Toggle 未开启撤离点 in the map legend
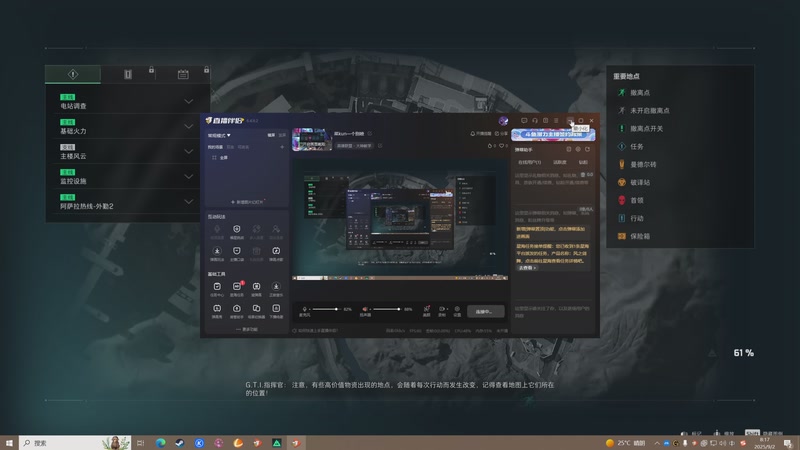 (x=644, y=110)
